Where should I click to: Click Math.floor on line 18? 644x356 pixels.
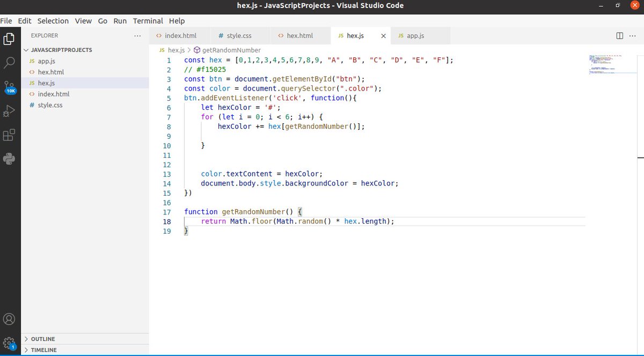251,221
